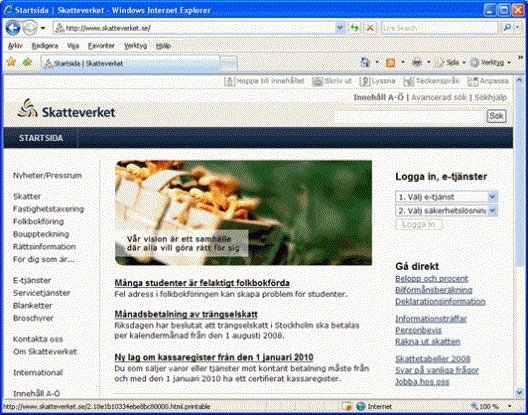The width and height of the screenshot is (528, 415).
Task: Open the Favorites star icon
Action: (11, 62)
